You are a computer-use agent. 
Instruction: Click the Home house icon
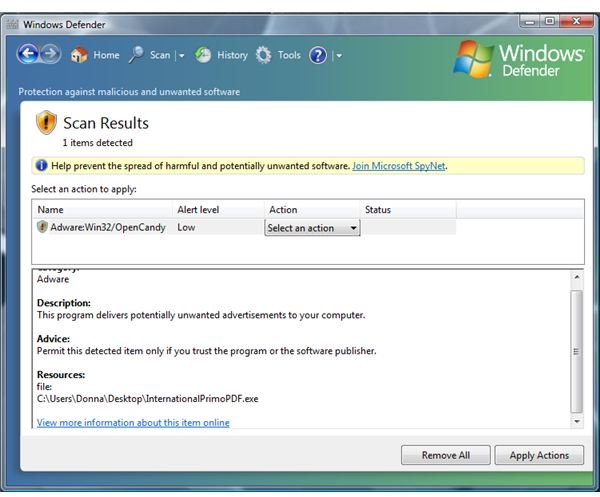(x=79, y=55)
